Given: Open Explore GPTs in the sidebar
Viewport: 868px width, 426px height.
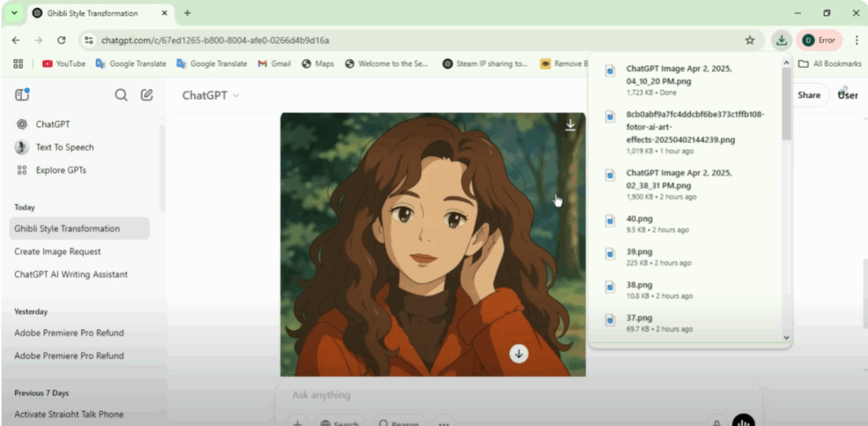Looking at the screenshot, I should click(x=60, y=170).
